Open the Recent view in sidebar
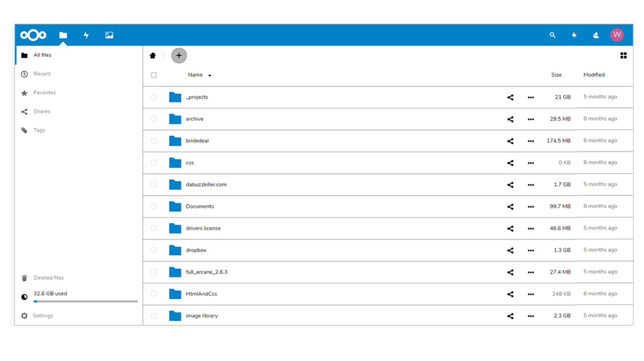 pos(42,74)
